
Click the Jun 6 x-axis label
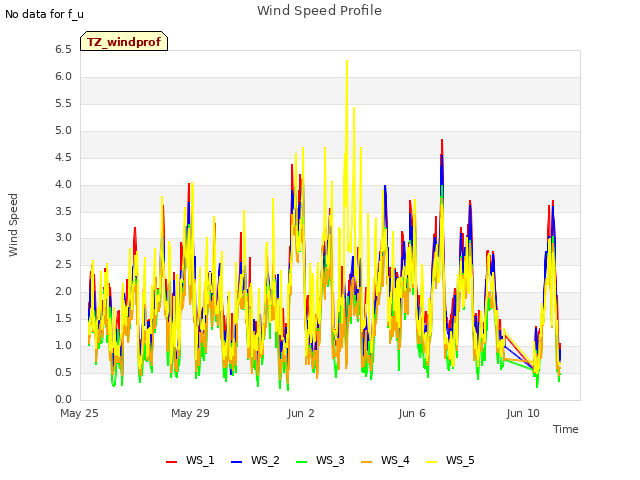(412, 413)
